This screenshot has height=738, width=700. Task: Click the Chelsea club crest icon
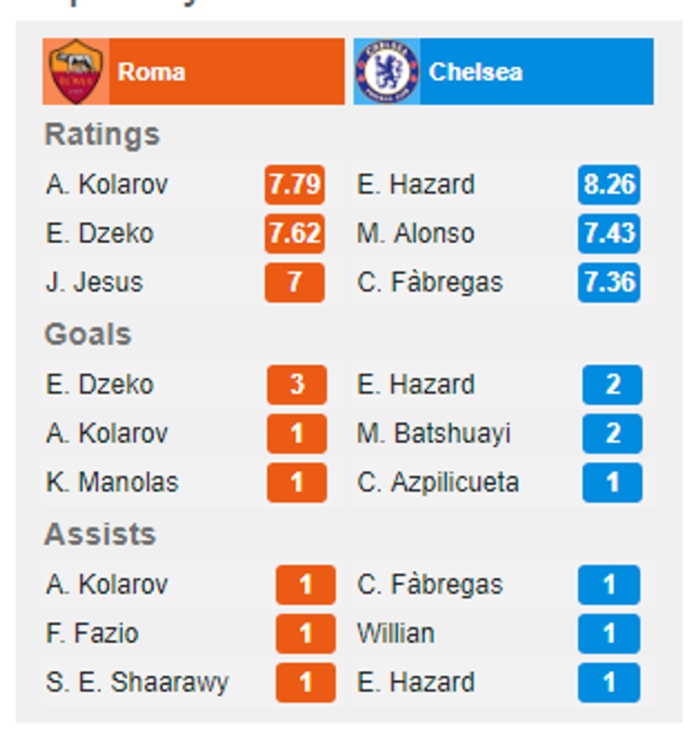click(386, 71)
